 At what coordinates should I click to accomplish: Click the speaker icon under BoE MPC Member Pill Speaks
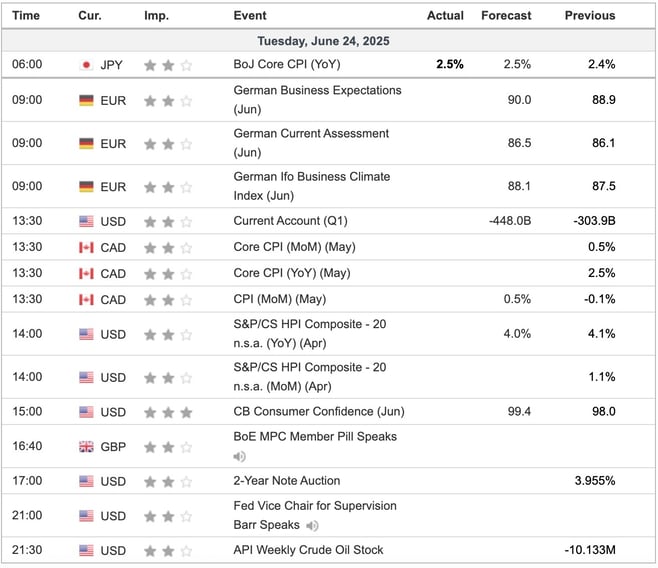[240, 456]
